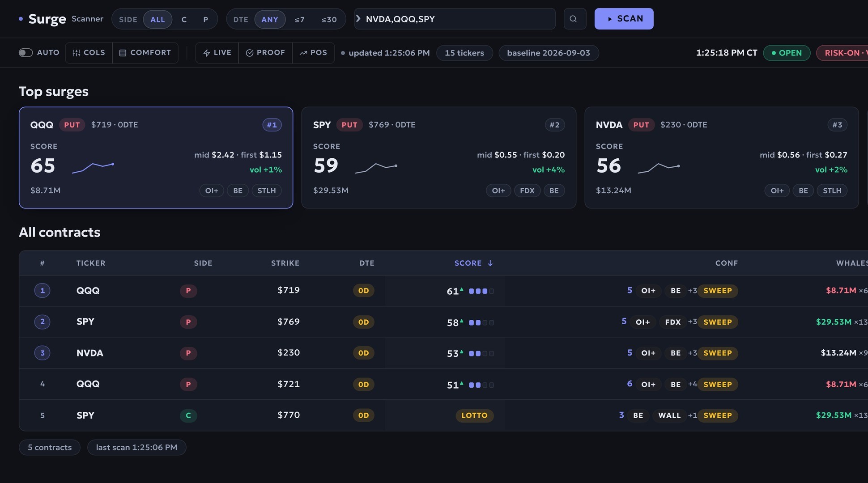Click score strength bars in QQQ $719 row
Image resolution: width=868 pixels, height=483 pixels.
point(481,291)
